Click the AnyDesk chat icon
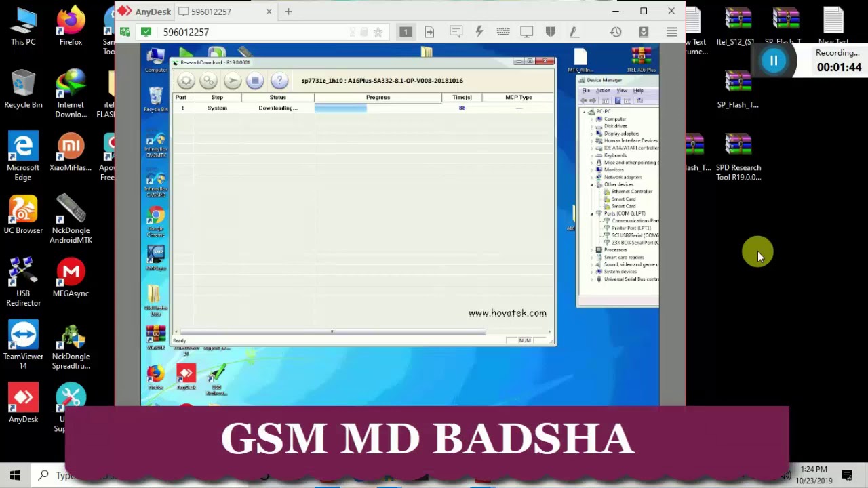868x488 pixels. point(456,32)
